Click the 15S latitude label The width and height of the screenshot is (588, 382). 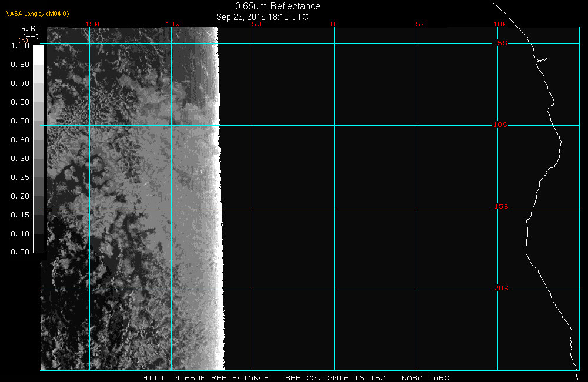click(502, 206)
